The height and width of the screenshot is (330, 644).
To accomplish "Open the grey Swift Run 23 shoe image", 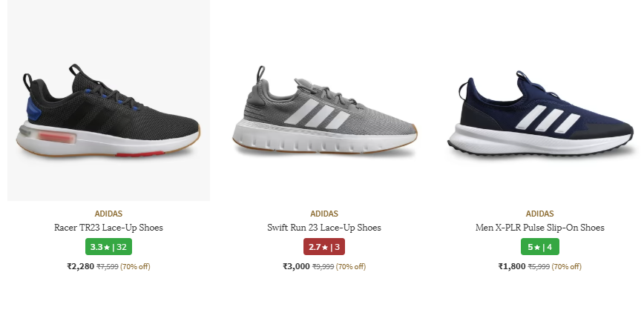I will coord(324,100).
